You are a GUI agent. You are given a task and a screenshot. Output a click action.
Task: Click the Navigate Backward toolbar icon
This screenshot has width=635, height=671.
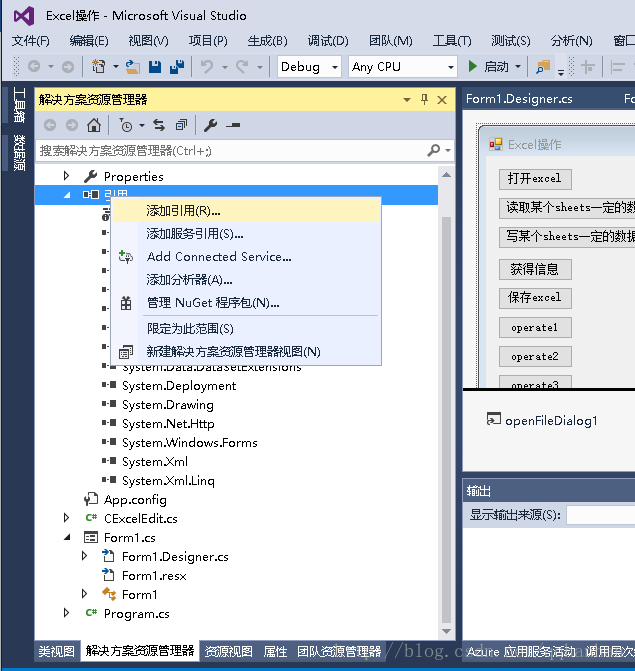34,67
